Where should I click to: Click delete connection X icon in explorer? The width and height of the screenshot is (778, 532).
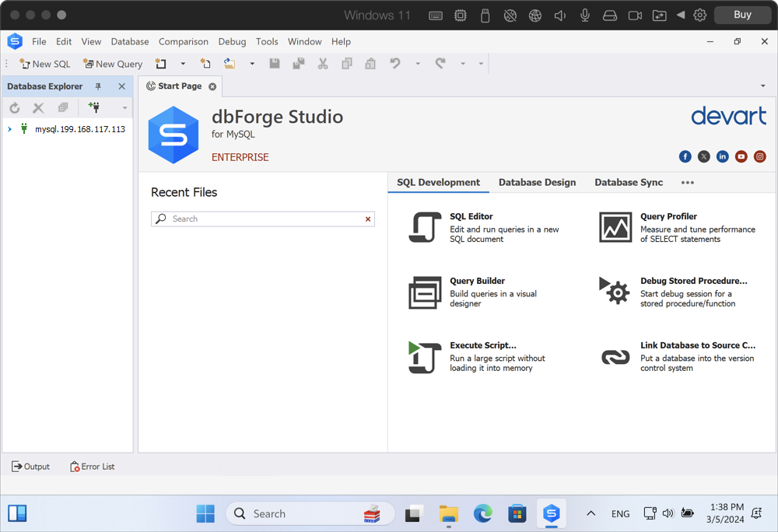(38, 107)
